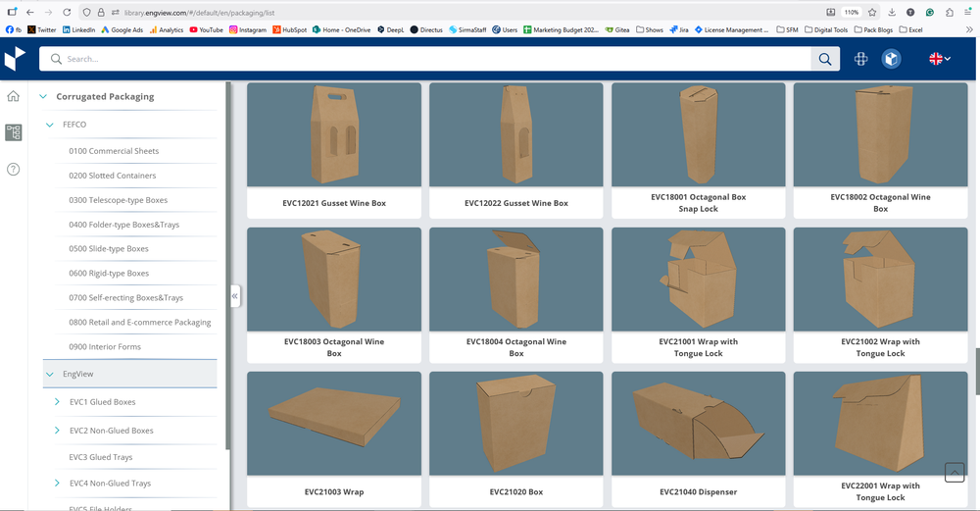
Task: Open EVC21001 Wrap with Tongue Lock
Action: pyautogui.click(x=698, y=295)
